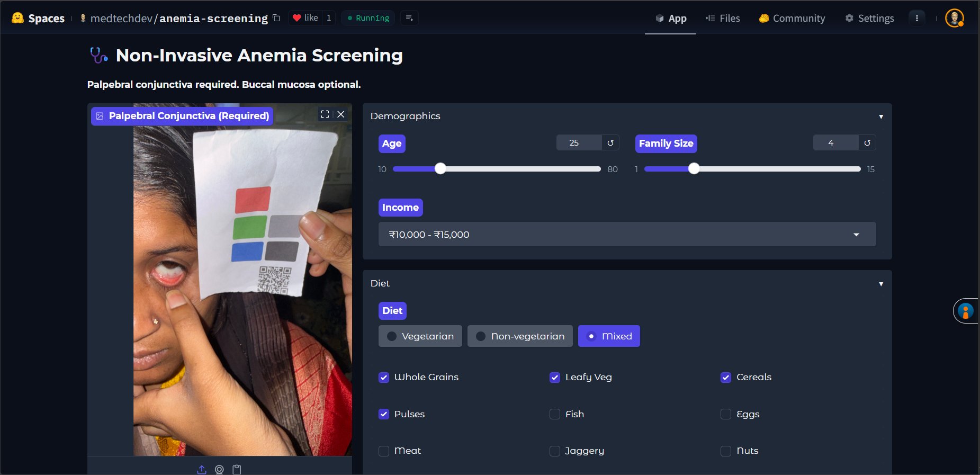The height and width of the screenshot is (475, 980).
Task: Open the Income dropdown
Action: pyautogui.click(x=627, y=234)
